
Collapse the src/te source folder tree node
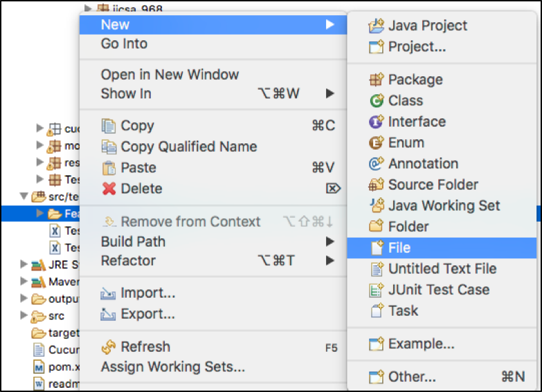tap(24, 197)
